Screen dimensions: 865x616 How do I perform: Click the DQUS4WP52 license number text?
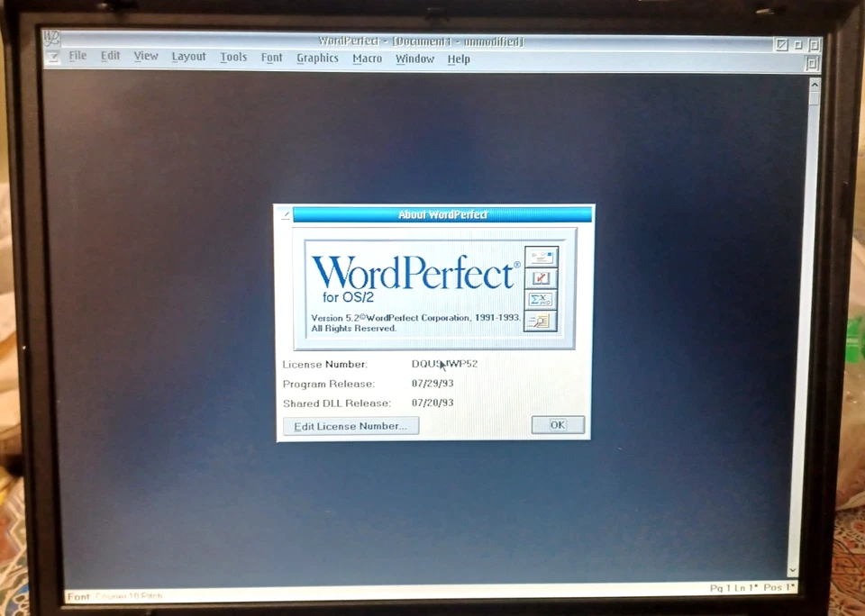[x=443, y=364]
